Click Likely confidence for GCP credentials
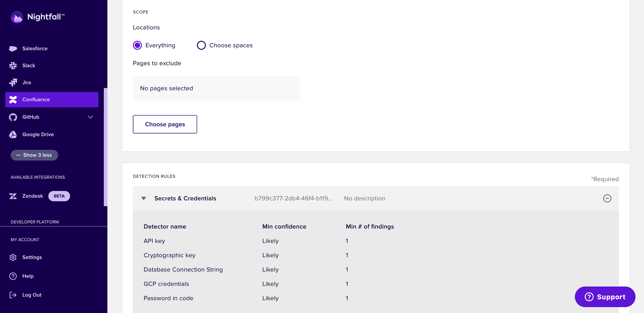Image resolution: width=644 pixels, height=313 pixels. (x=271, y=284)
